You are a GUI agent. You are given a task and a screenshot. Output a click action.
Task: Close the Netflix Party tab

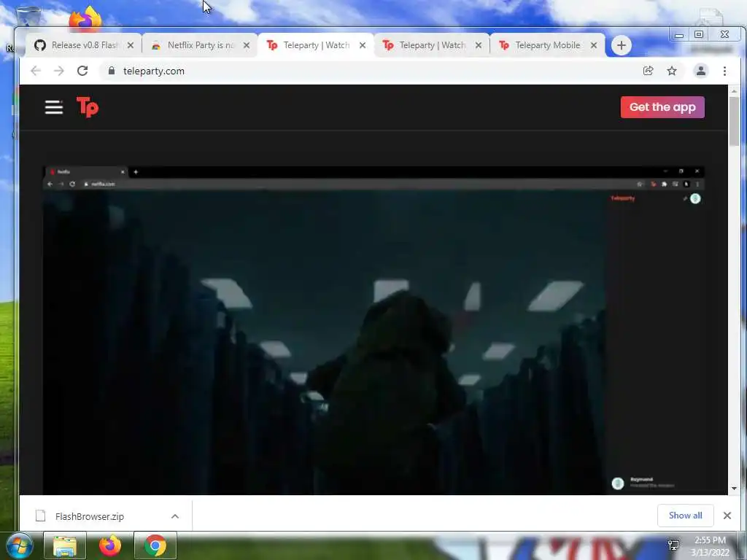[247, 45]
